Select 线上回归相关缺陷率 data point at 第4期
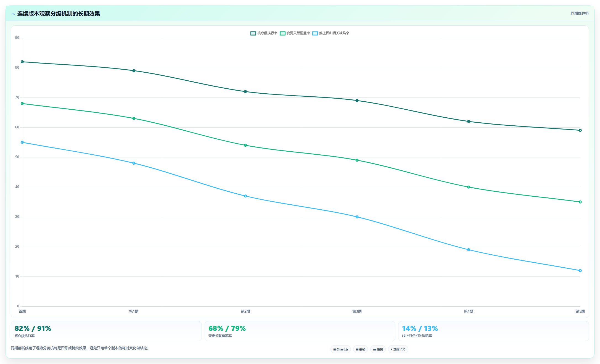Screen dimensions: 600x364 point(469,250)
